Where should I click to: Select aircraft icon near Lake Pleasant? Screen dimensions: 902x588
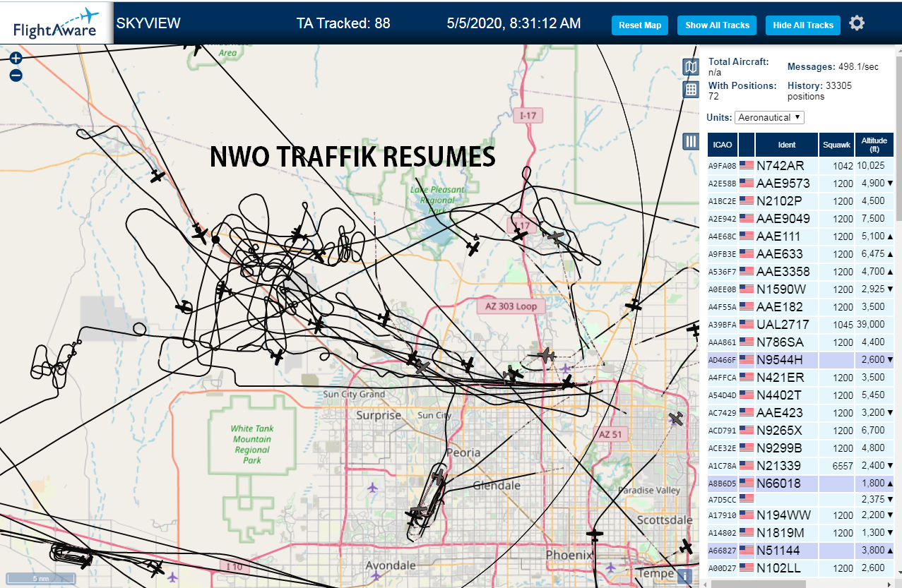pyautogui.click(x=473, y=248)
